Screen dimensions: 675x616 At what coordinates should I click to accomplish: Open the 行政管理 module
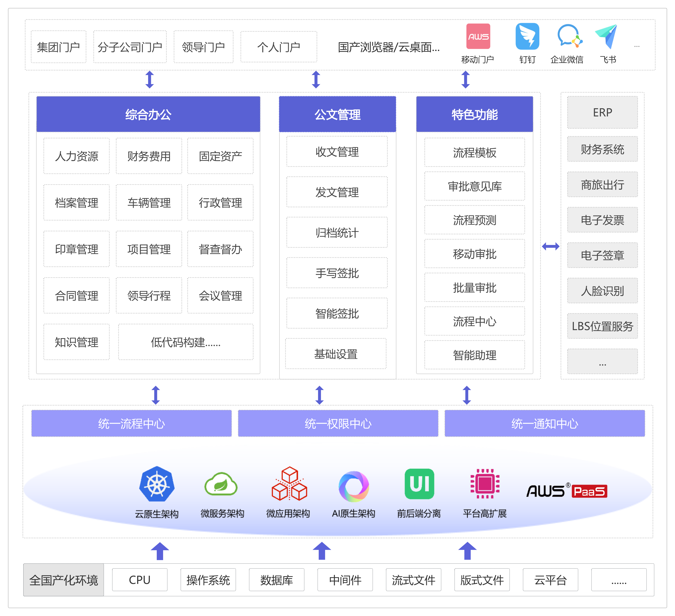tap(220, 203)
